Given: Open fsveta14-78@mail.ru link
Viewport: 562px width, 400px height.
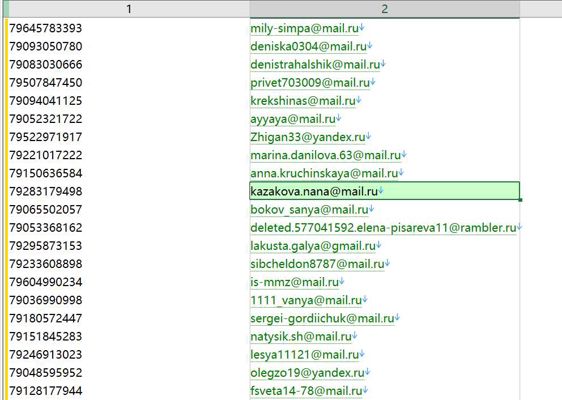Looking at the screenshot, I should click(x=306, y=391).
